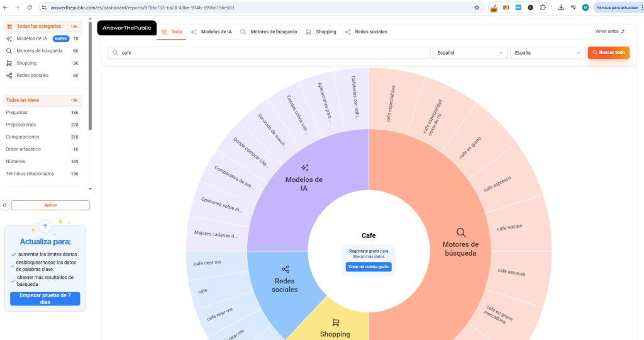Click the browser forward arrow
This screenshot has width=644, height=340.
pyautogui.click(x=17, y=8)
